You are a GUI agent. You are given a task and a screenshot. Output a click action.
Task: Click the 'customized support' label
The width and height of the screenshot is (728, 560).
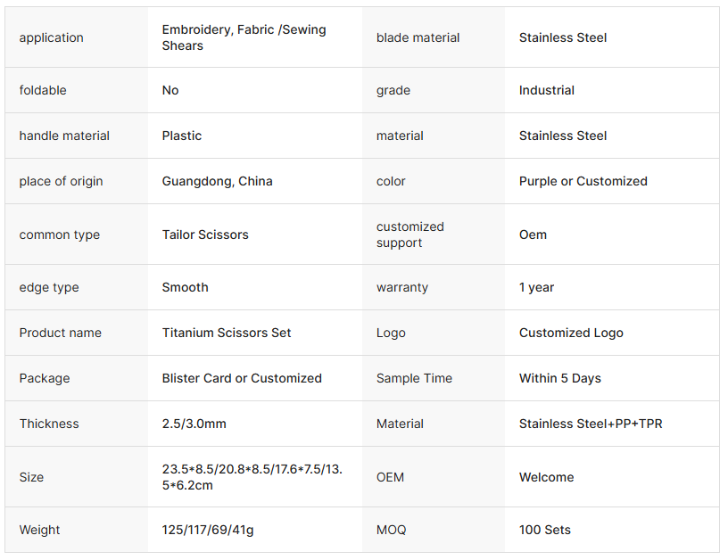[x=409, y=235]
